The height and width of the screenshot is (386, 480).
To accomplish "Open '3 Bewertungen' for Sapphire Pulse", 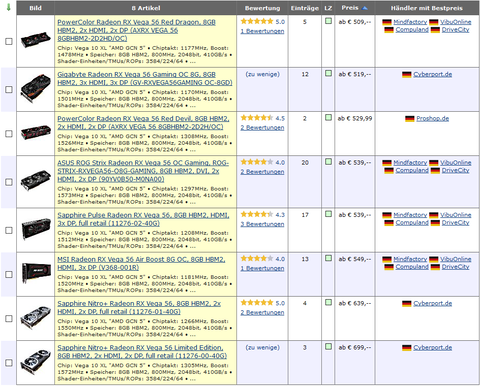I will pos(263,224).
